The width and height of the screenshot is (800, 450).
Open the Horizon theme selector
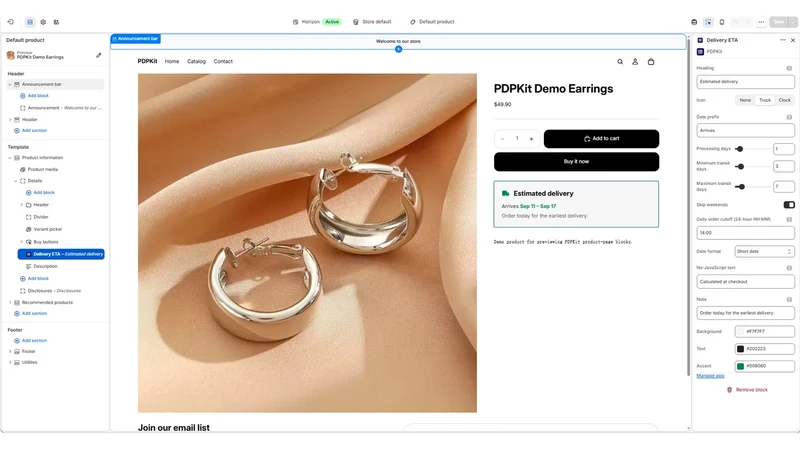point(316,22)
